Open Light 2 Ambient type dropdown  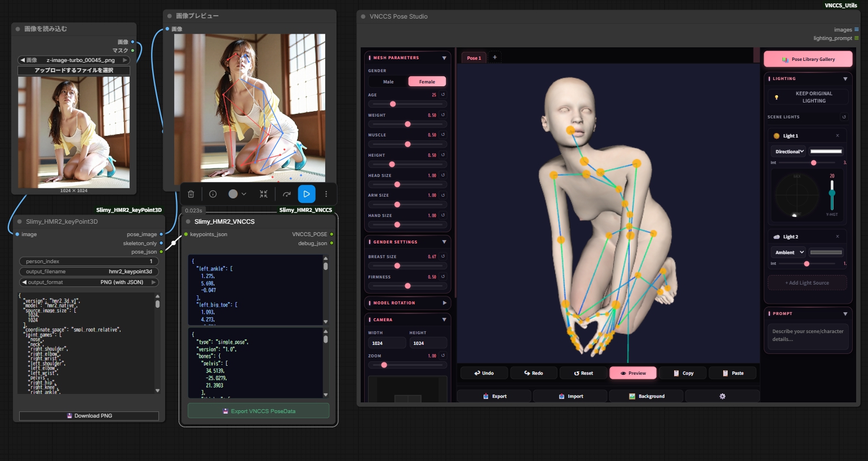[x=789, y=252]
